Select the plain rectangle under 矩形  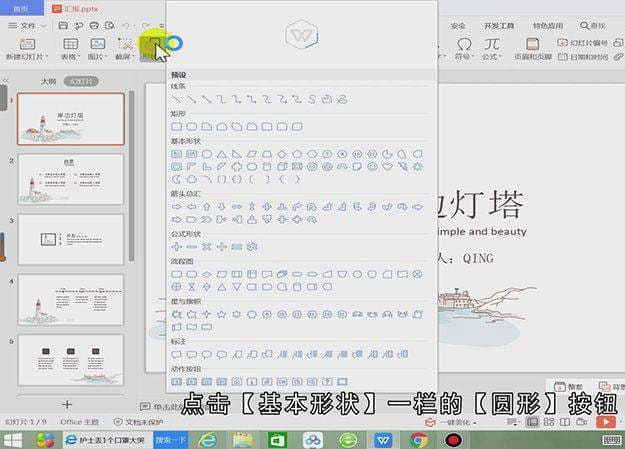coord(177,127)
